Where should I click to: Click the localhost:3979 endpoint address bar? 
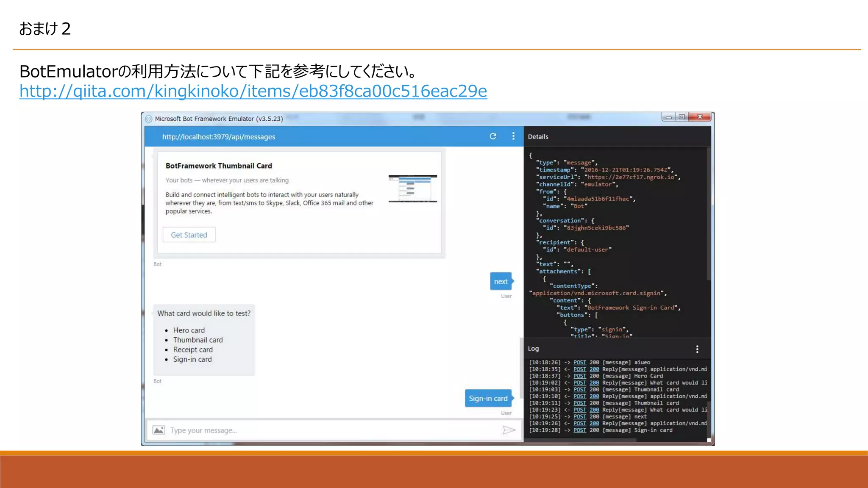[219, 137]
